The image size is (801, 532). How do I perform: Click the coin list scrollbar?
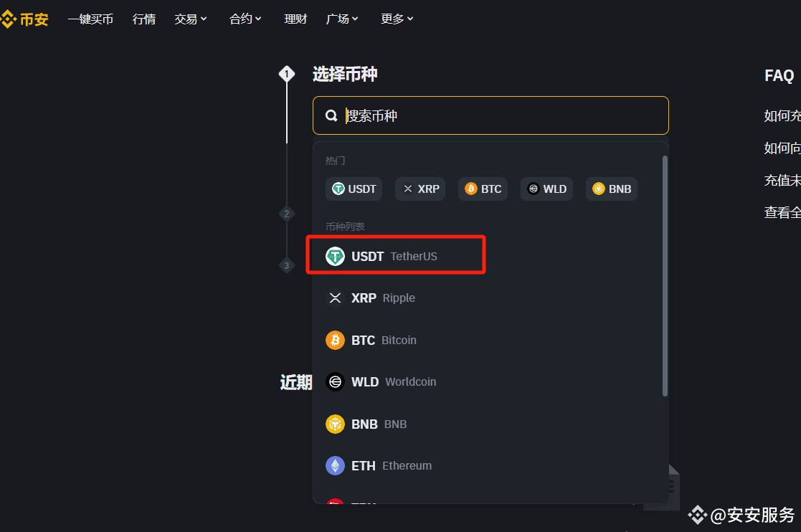pyautogui.click(x=665, y=276)
